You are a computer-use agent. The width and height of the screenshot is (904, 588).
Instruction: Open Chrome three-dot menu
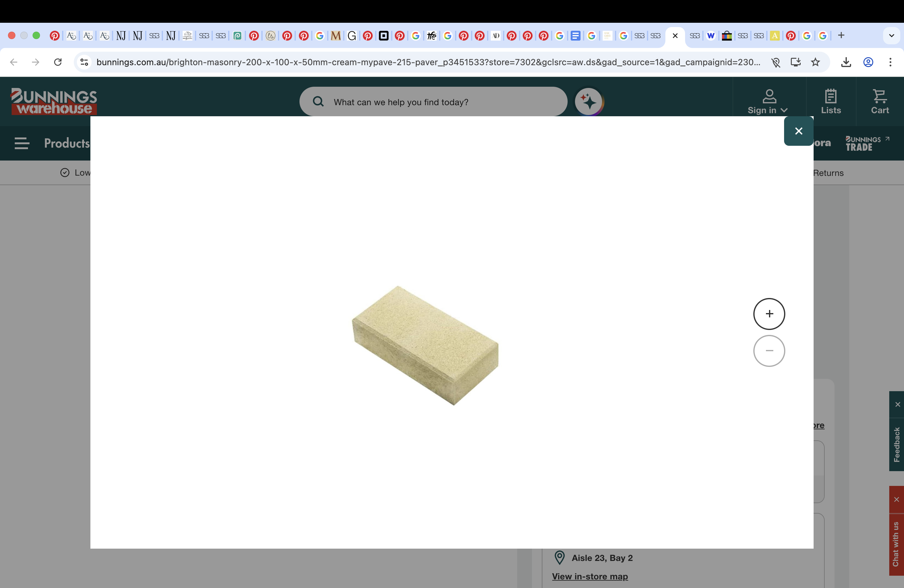pos(890,62)
